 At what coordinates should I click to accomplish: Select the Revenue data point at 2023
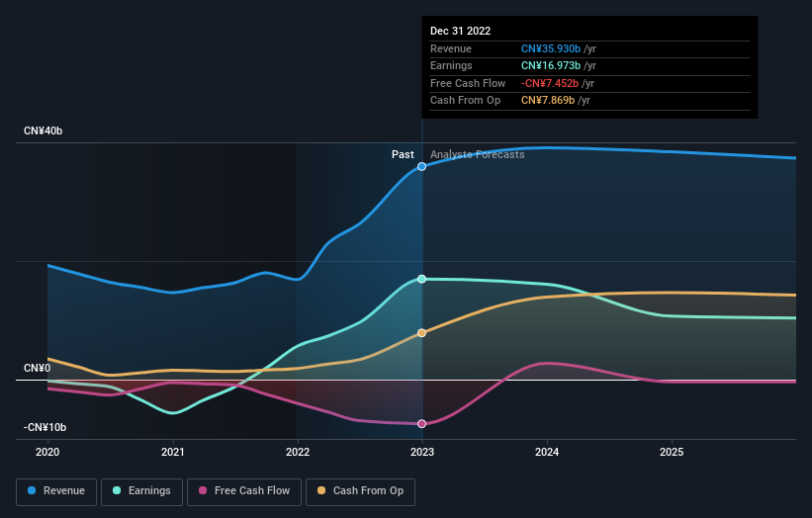422,167
